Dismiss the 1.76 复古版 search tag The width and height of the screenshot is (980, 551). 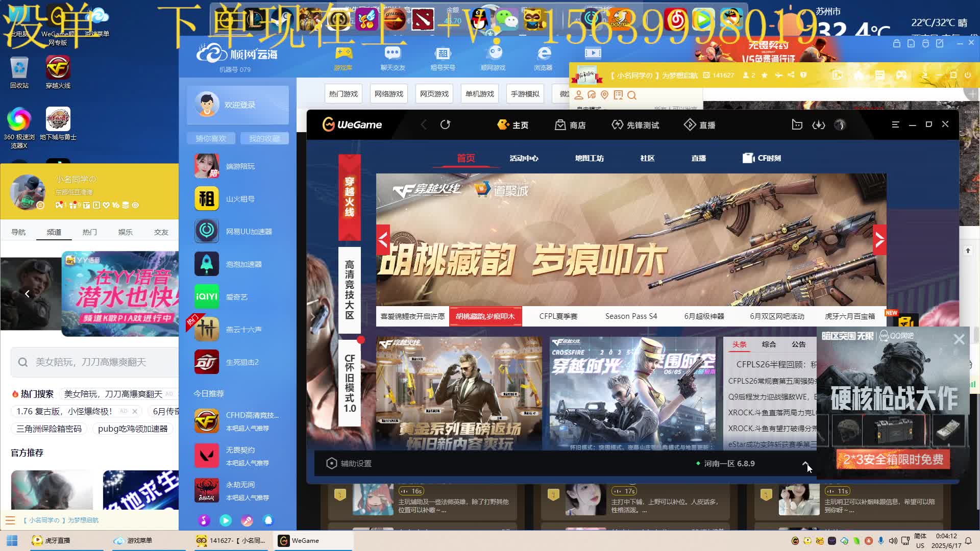coord(135,411)
